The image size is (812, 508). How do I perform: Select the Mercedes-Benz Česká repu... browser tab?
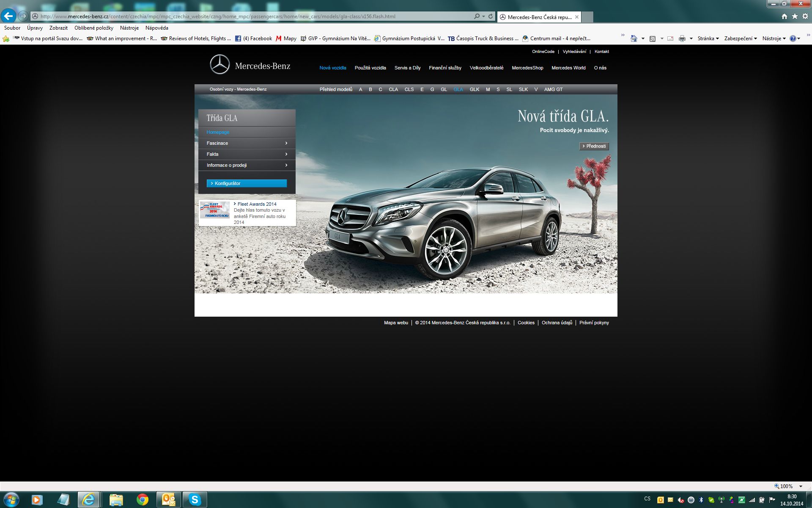[539, 17]
